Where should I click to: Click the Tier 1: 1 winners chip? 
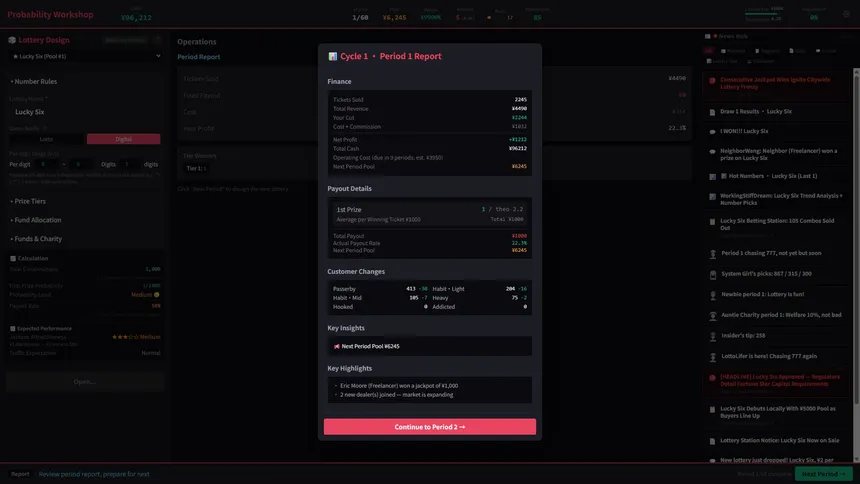[196, 168]
